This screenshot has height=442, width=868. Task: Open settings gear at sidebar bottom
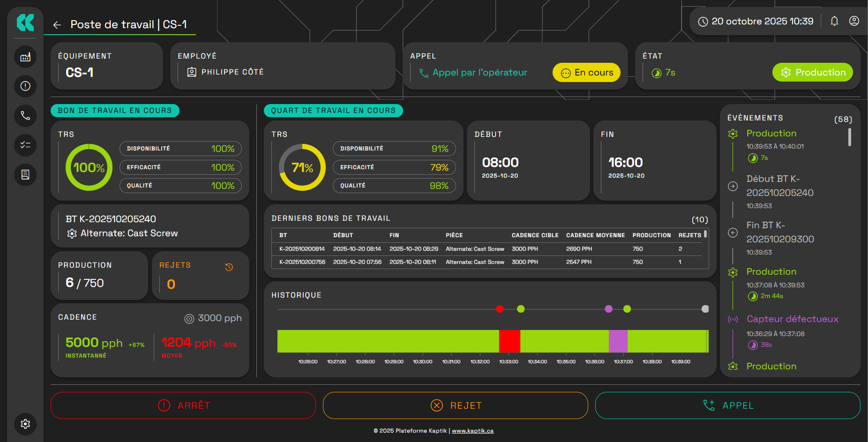25,424
